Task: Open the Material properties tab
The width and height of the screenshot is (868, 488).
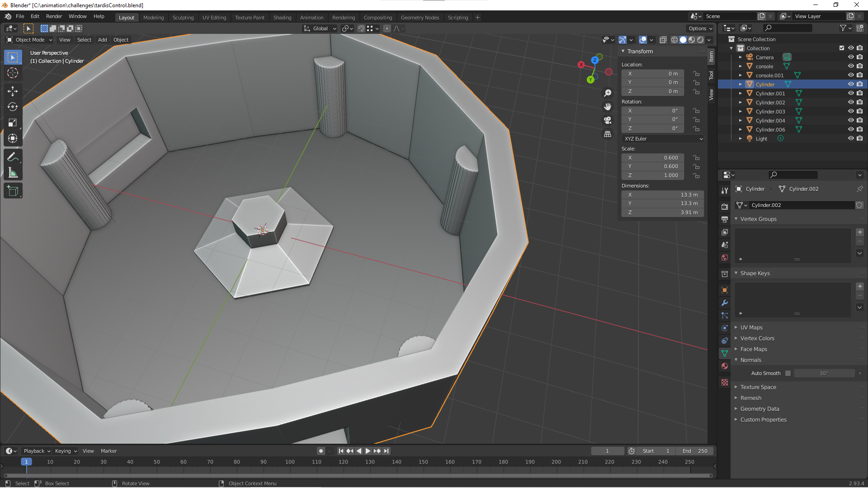Action: tap(725, 366)
